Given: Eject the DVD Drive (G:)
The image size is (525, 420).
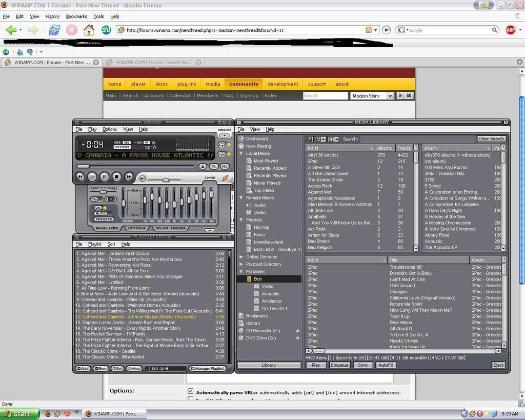Looking at the screenshot, I should 298,338.
